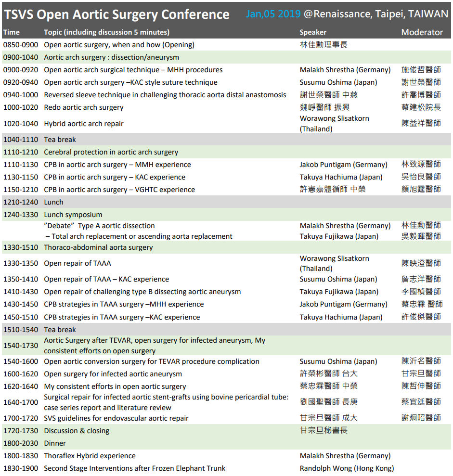Screen dimensions: 453x476
Task: Click the title "TSVS Open Aortic Surgery Conference"
Action: pyautogui.click(x=116, y=14)
